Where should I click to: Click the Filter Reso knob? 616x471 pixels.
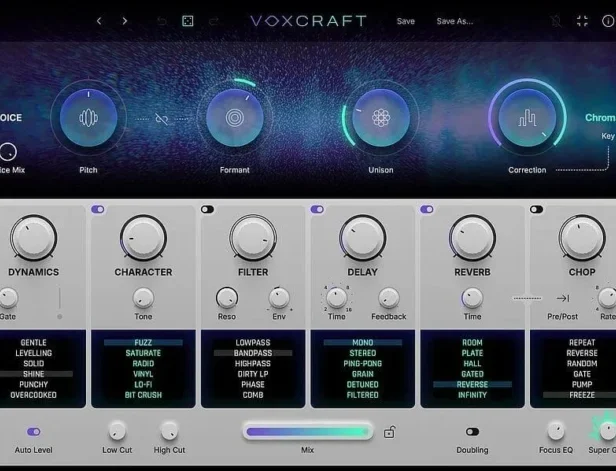coord(227,298)
